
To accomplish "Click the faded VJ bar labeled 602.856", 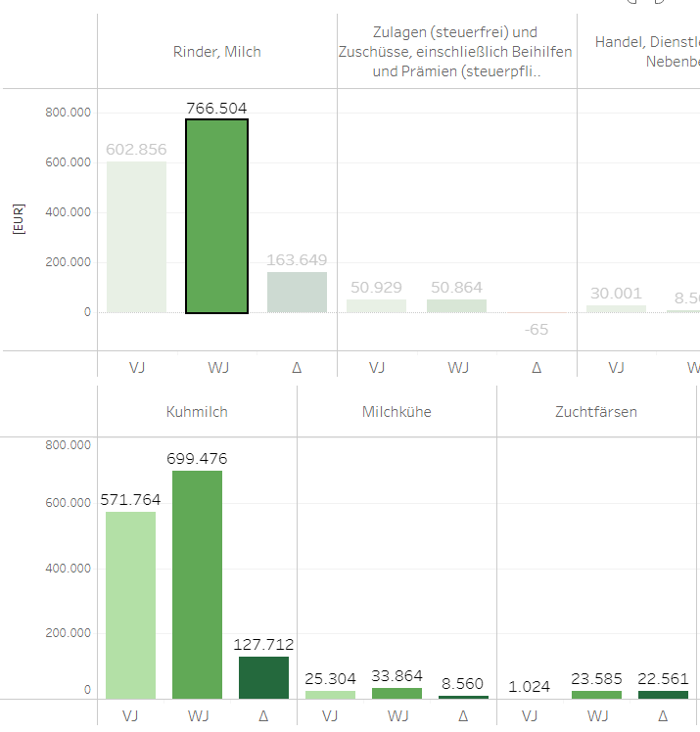I will [136, 237].
